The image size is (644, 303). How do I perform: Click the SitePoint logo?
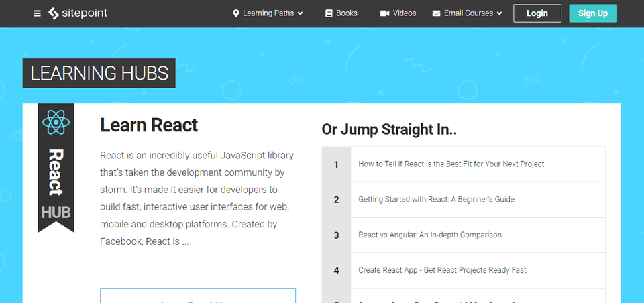78,13
